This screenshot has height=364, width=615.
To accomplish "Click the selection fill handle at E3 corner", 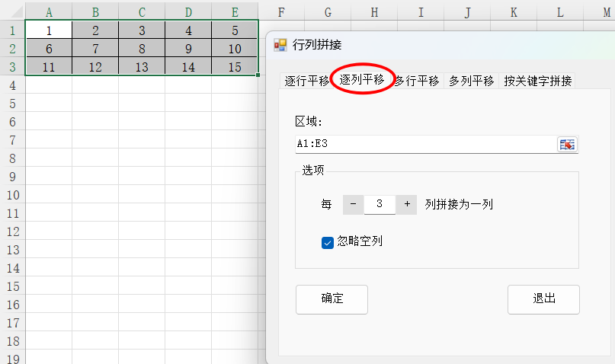I will 258,75.
